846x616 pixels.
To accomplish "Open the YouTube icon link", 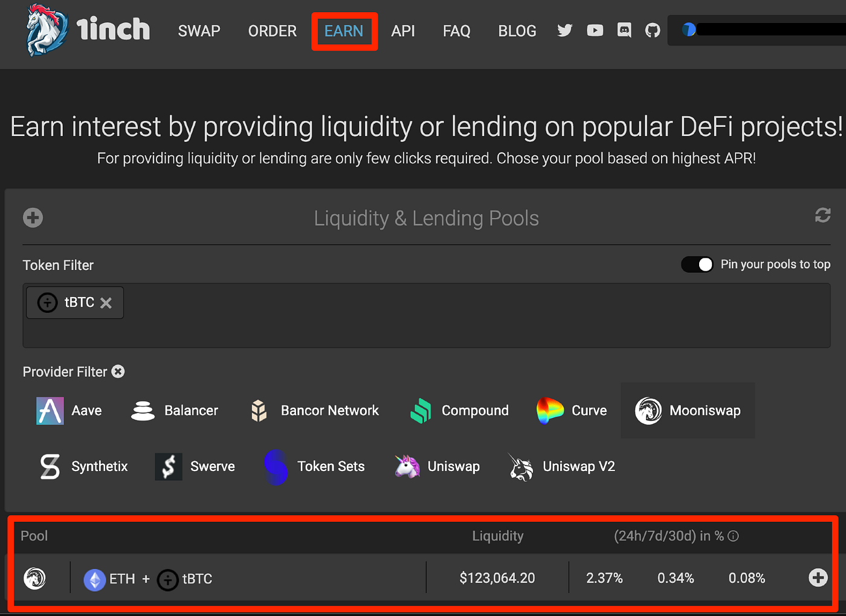I will [x=595, y=30].
